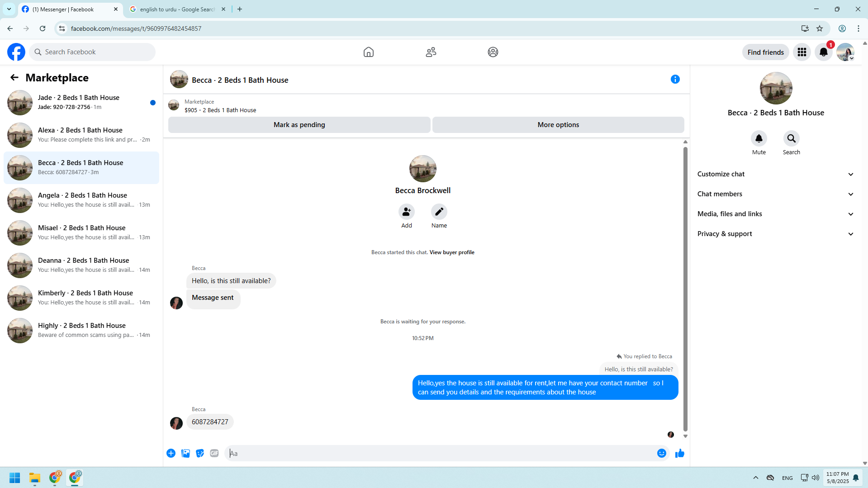868x488 pixels.
Task: Open the Facebook logo home link
Action: pos(16,52)
